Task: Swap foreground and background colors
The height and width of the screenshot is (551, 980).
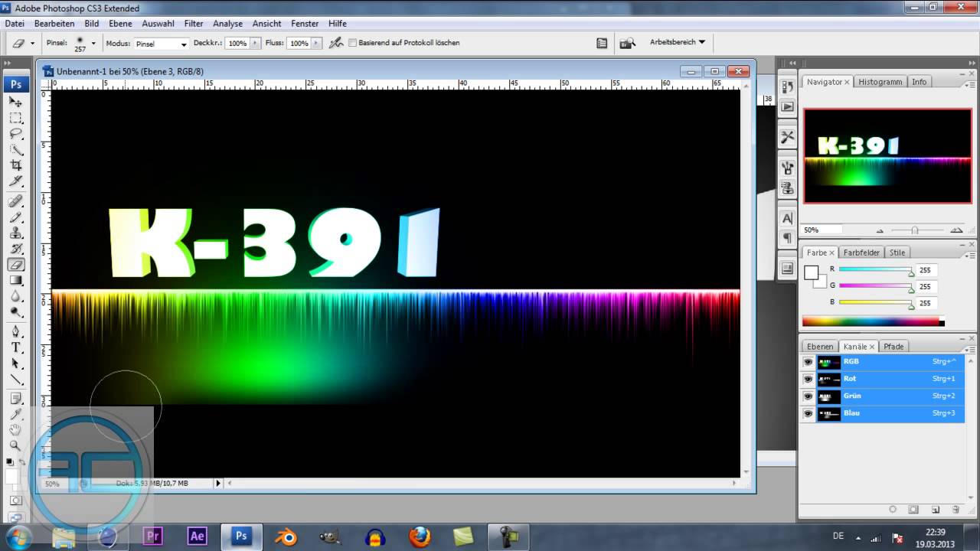Action: tap(21, 462)
